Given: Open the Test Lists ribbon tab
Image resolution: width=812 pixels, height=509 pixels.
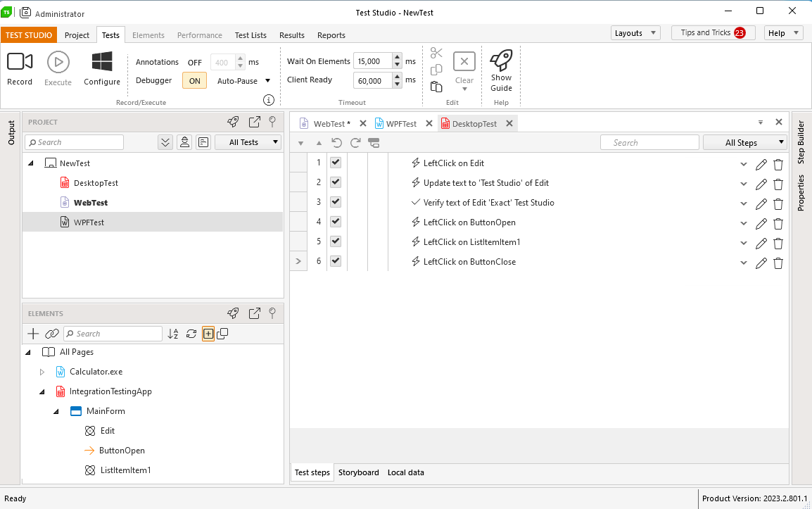Looking at the screenshot, I should pyautogui.click(x=250, y=34).
